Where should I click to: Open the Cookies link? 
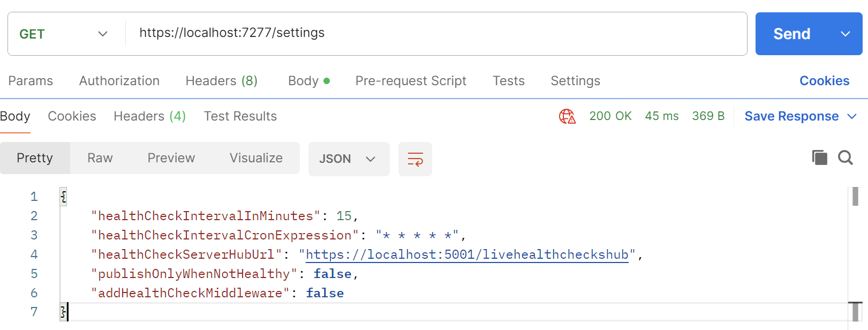(x=824, y=81)
